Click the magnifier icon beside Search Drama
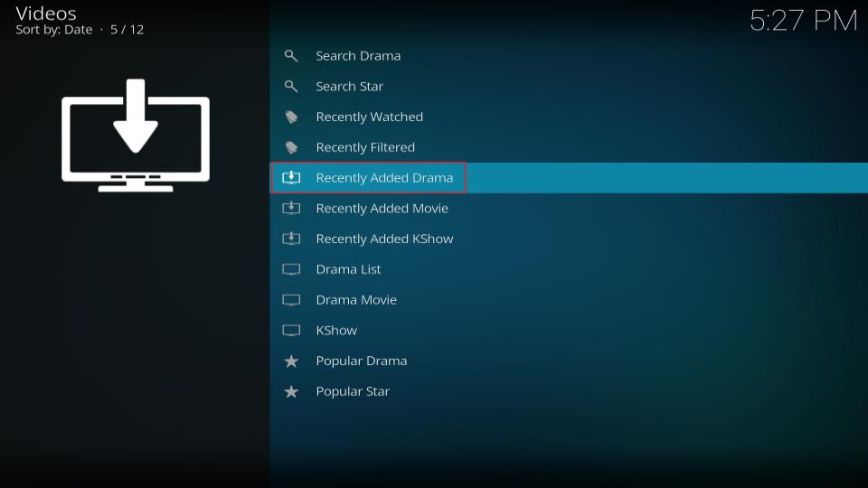The height and width of the screenshot is (488, 868). click(x=291, y=56)
